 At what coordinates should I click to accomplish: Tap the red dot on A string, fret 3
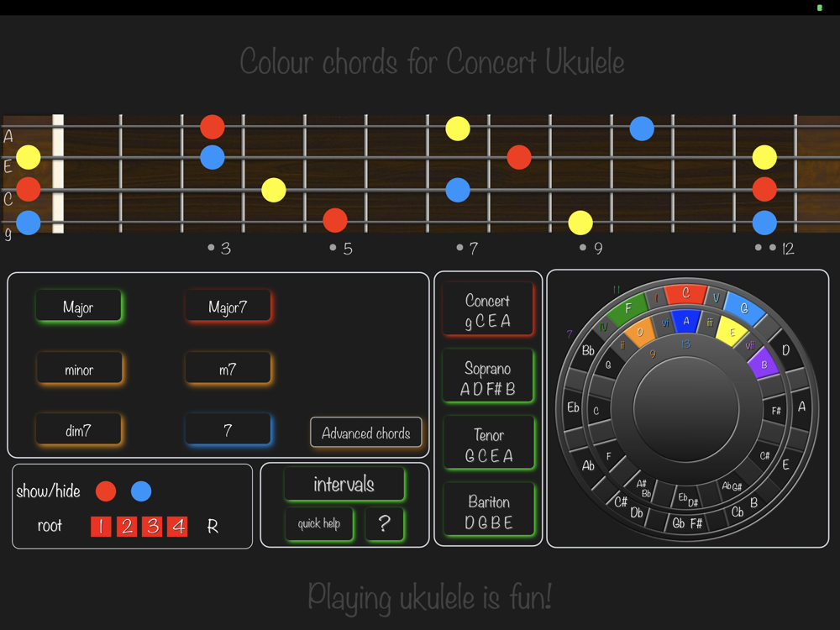pos(213,127)
